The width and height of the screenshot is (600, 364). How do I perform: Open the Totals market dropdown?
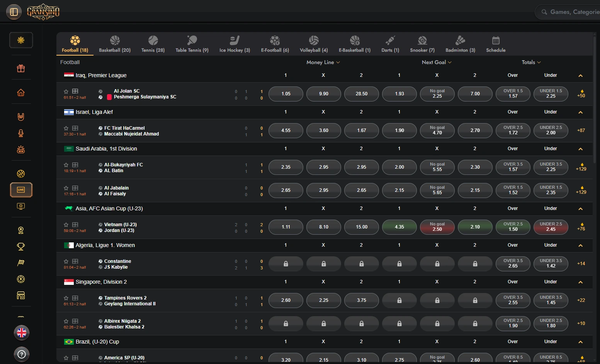click(531, 62)
